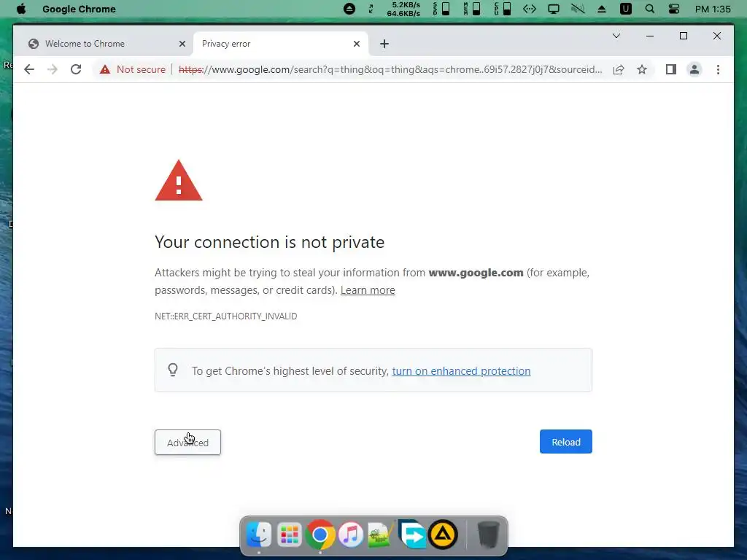This screenshot has height=560, width=747.
Task: Click the menu bar clock PM 1:35
Action: pyautogui.click(x=713, y=9)
